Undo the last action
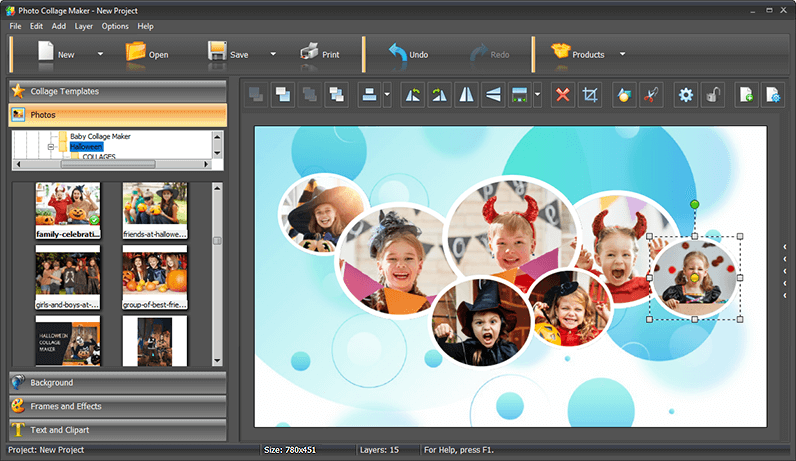The height and width of the screenshot is (461, 796). (x=408, y=53)
